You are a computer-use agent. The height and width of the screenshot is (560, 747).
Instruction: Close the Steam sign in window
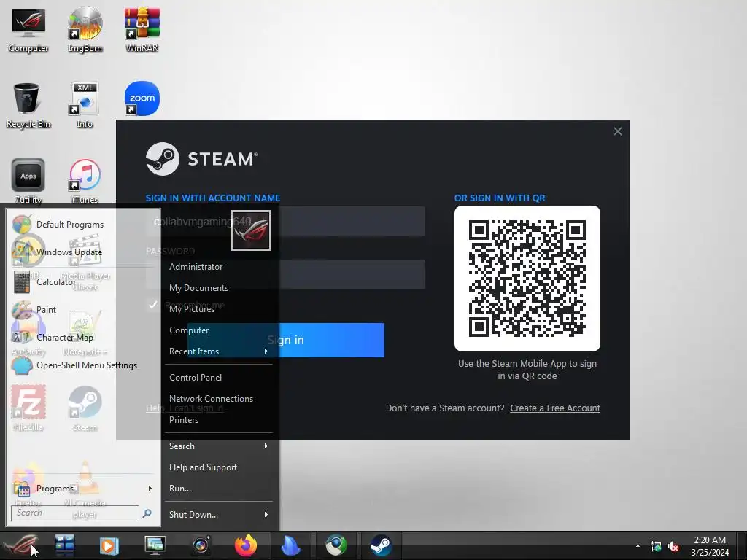pyautogui.click(x=617, y=131)
